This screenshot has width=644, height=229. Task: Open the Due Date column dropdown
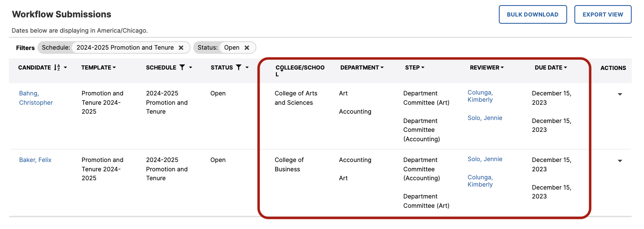pyautogui.click(x=565, y=68)
